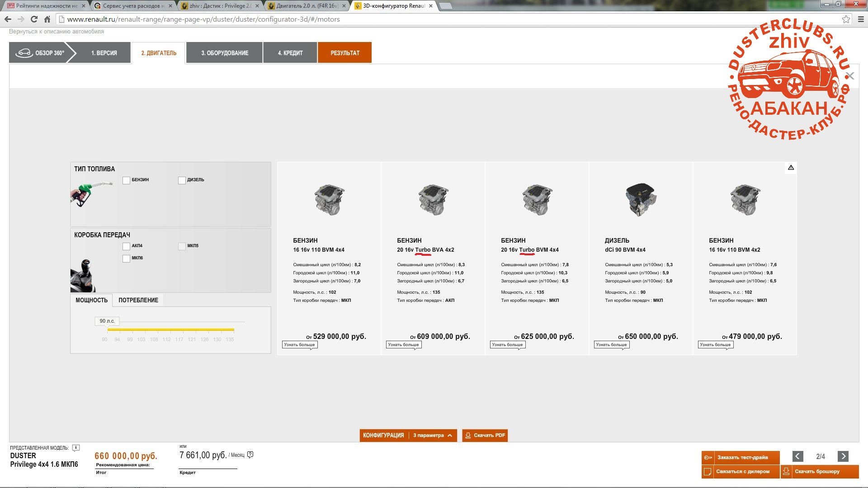
Task: Switch to step 4. Кредит
Action: tap(290, 53)
